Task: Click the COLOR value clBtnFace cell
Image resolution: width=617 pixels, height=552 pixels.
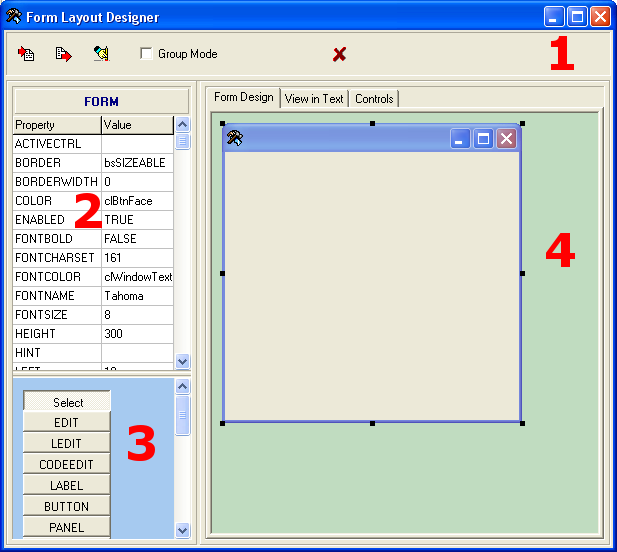Action: pyautogui.click(x=137, y=201)
